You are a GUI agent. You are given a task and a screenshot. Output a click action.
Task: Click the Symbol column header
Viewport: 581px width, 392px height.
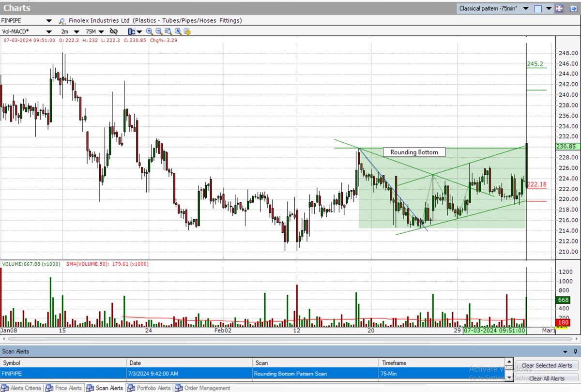[x=63, y=362]
